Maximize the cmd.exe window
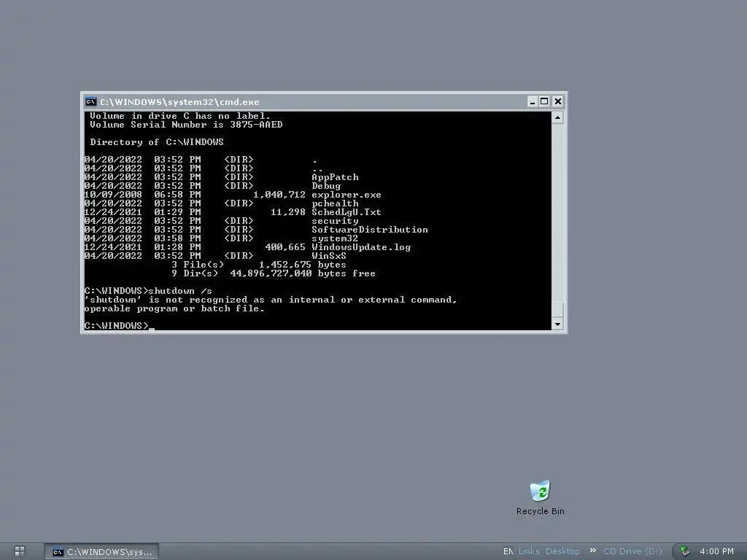747x560 pixels. [x=544, y=101]
